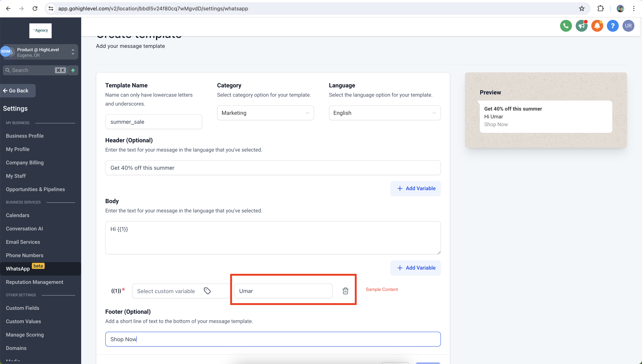Open Reputation Management settings
The width and height of the screenshot is (642, 364).
pyautogui.click(x=35, y=282)
